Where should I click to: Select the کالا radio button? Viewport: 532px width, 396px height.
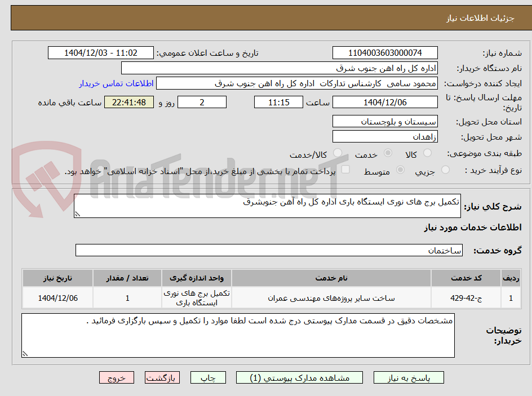pos(428,153)
